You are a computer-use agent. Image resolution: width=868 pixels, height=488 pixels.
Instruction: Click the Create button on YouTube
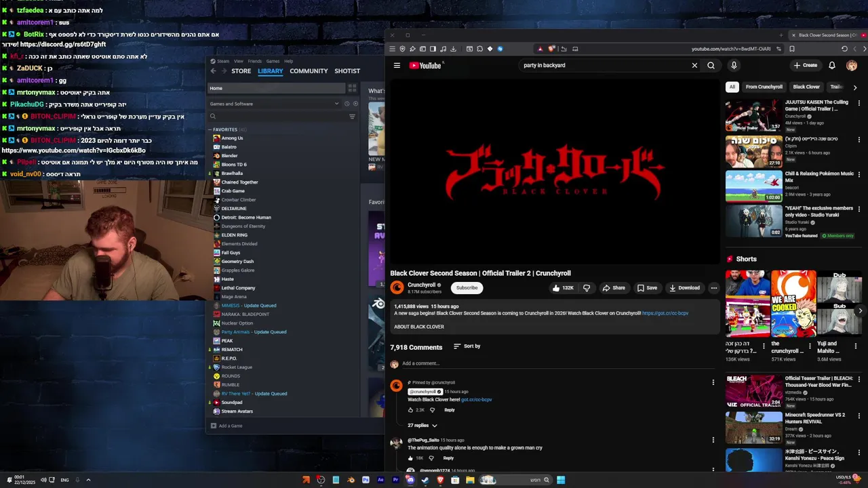point(806,66)
